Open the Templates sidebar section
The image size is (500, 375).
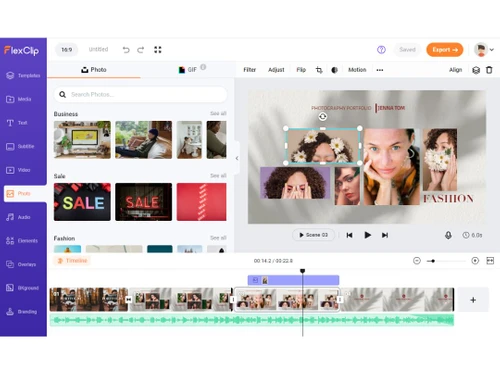click(x=23, y=76)
